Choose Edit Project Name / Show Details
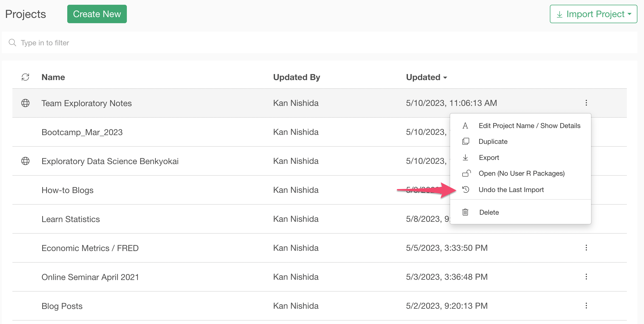 (529, 126)
